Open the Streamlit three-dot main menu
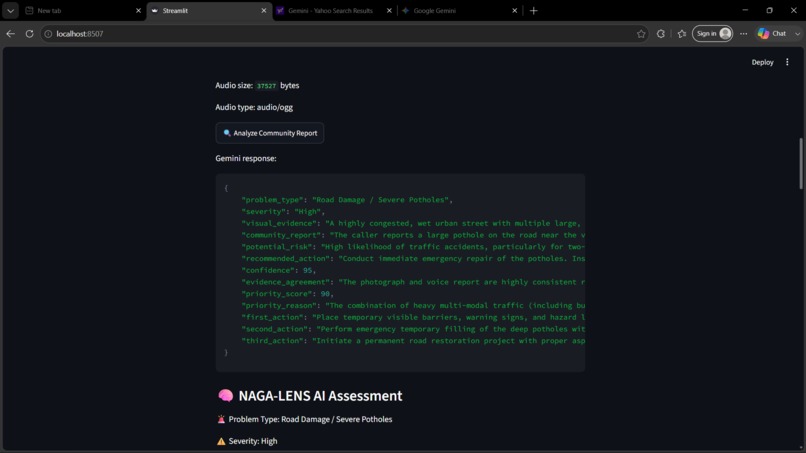 tap(787, 62)
